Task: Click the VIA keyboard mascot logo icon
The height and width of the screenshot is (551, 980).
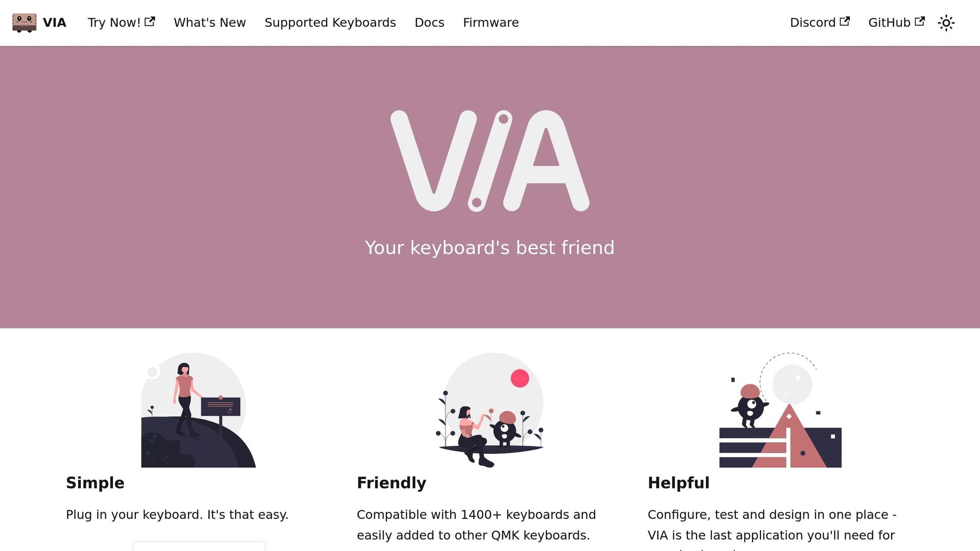Action: point(24,22)
